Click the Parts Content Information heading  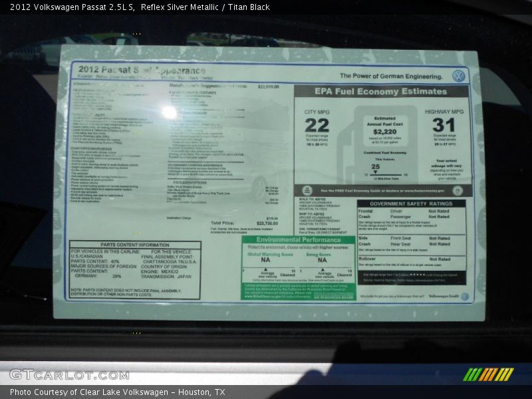pos(134,245)
